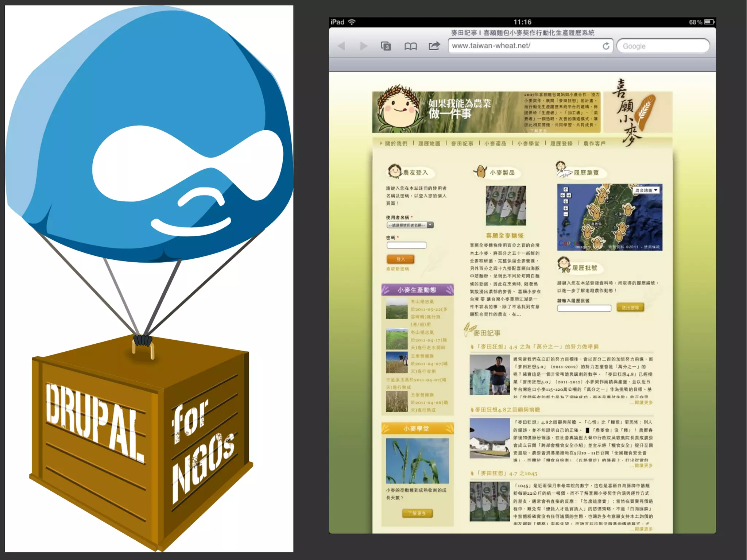The height and width of the screenshot is (560, 747).
Task: Pan the map up with arrow button
Action: pos(566,189)
